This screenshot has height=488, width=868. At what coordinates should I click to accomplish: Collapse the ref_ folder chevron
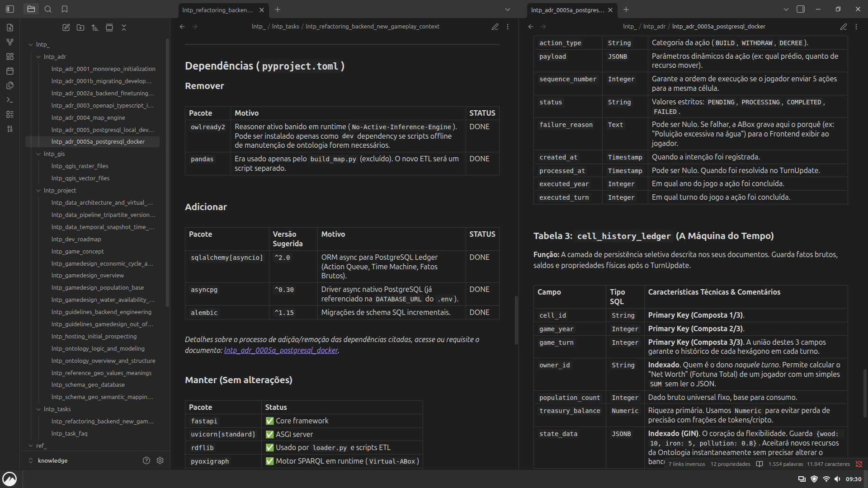31,446
